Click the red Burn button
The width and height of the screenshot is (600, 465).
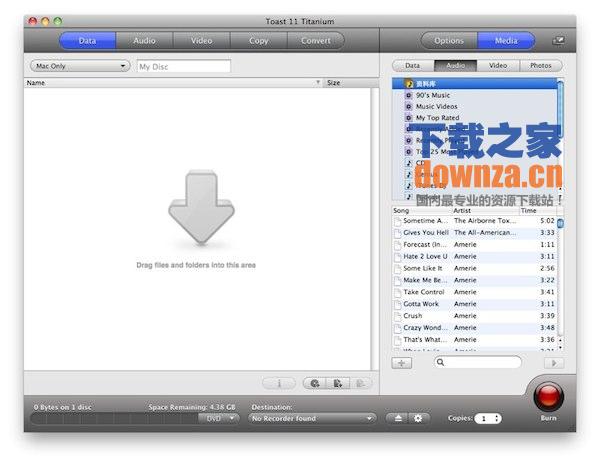tap(548, 397)
